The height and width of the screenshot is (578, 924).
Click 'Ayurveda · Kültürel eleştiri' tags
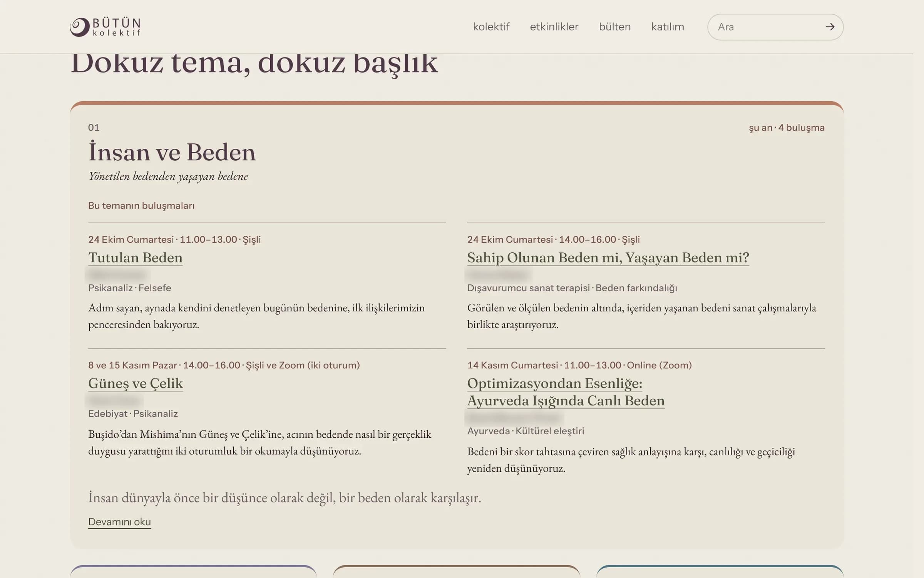pos(526,431)
